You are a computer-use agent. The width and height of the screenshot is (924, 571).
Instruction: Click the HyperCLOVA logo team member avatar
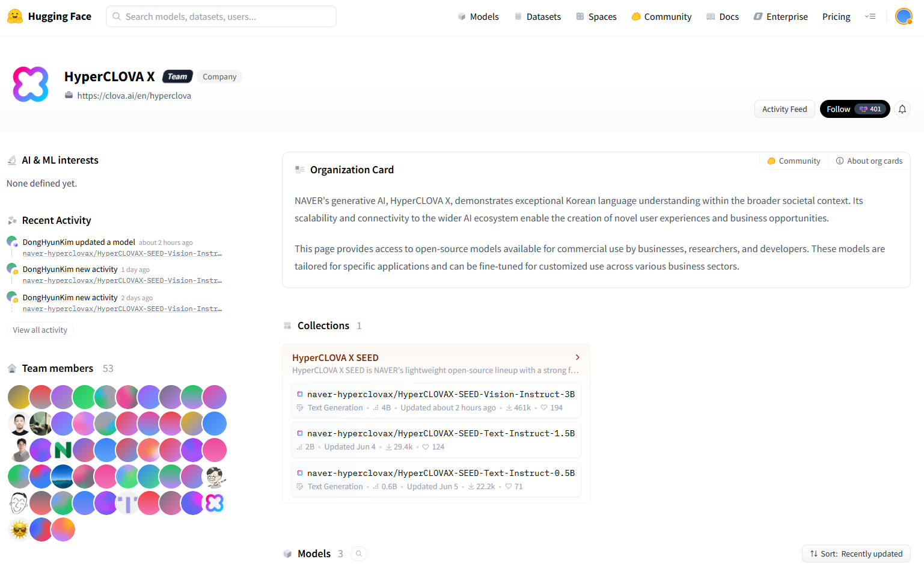click(x=215, y=503)
